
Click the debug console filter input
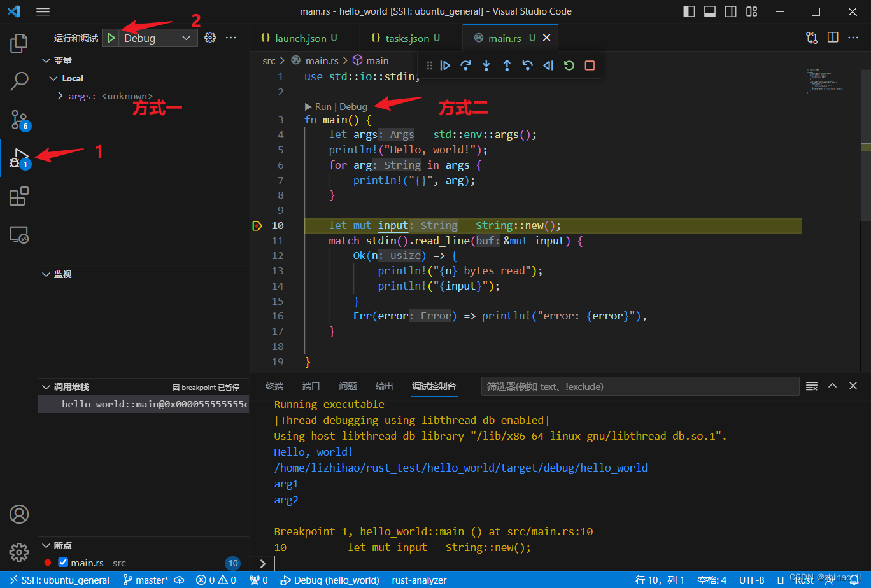640,386
